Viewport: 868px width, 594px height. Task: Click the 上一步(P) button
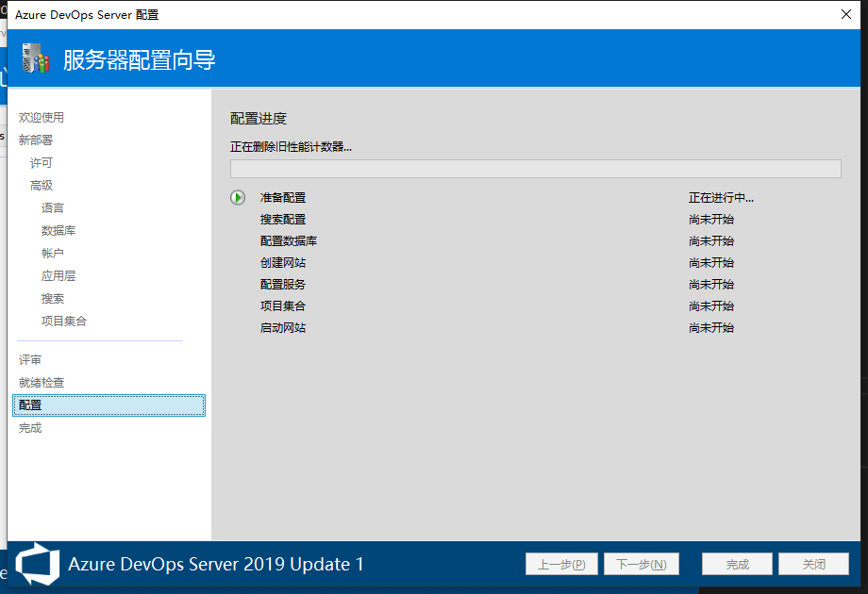561,564
